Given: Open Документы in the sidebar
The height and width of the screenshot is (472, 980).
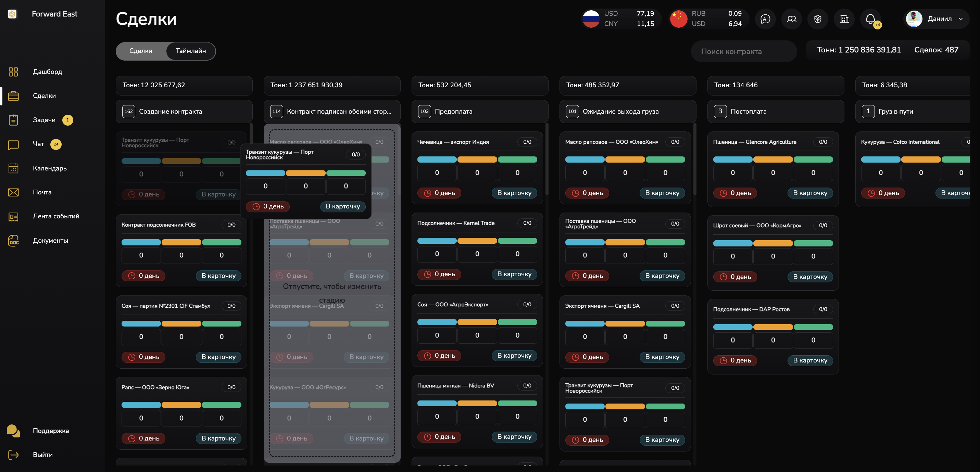Looking at the screenshot, I should point(50,240).
